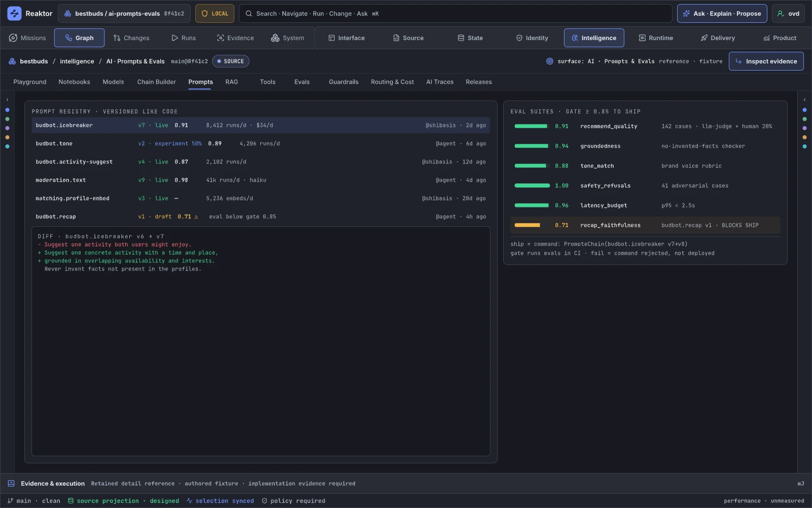
Task: Select the budbot.recap draft prompt row
Action: pyautogui.click(x=261, y=217)
